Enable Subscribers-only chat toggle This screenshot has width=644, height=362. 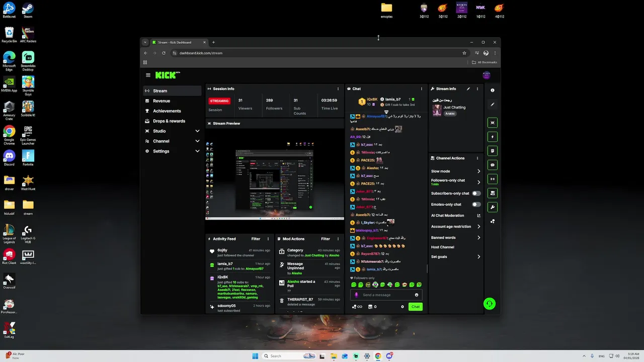476,194
